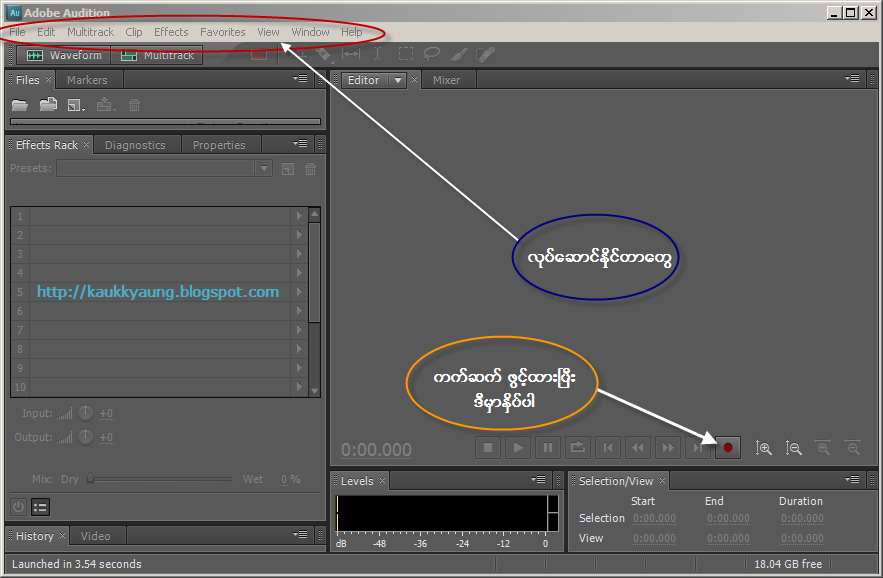The width and height of the screenshot is (883, 578).
Task: Switch to the Markers tab
Action: [x=87, y=80]
